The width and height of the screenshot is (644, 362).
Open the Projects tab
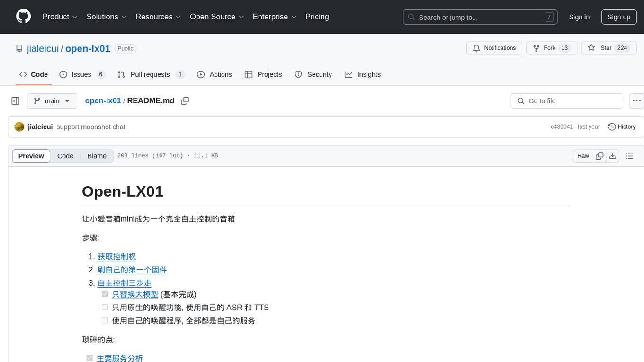click(263, 74)
